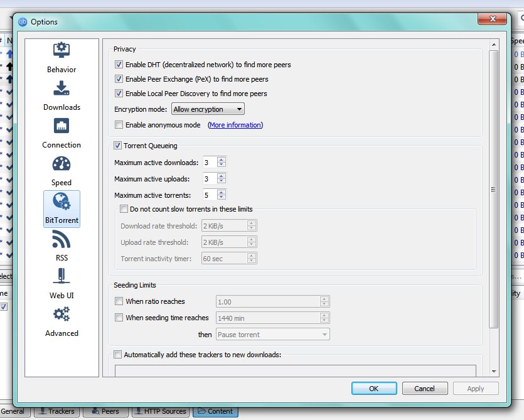Switch to the Peers tab
524x420 pixels.
[105, 411]
